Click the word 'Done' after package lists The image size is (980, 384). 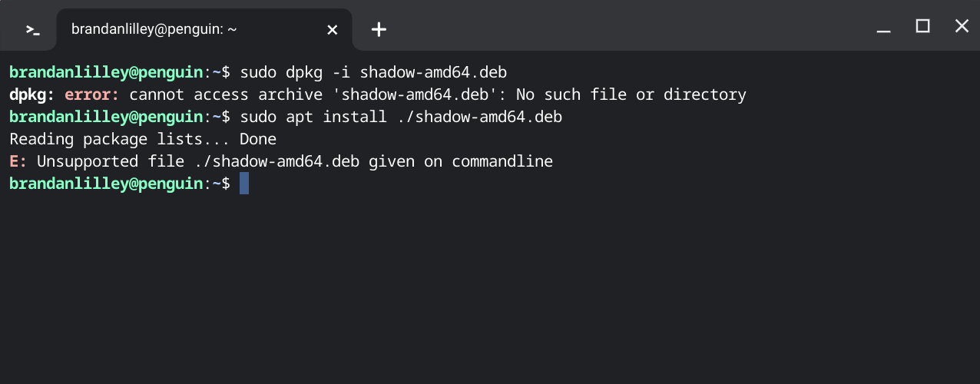click(x=258, y=139)
